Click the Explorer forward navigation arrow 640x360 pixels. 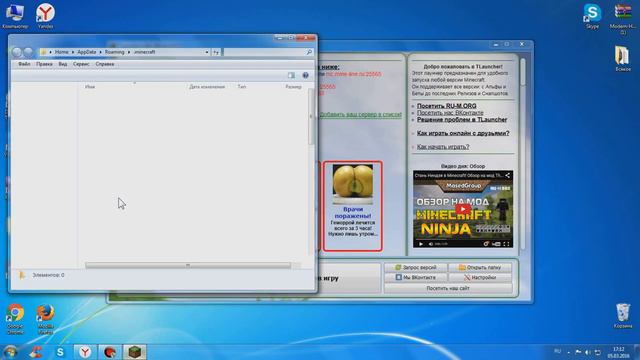click(28, 52)
